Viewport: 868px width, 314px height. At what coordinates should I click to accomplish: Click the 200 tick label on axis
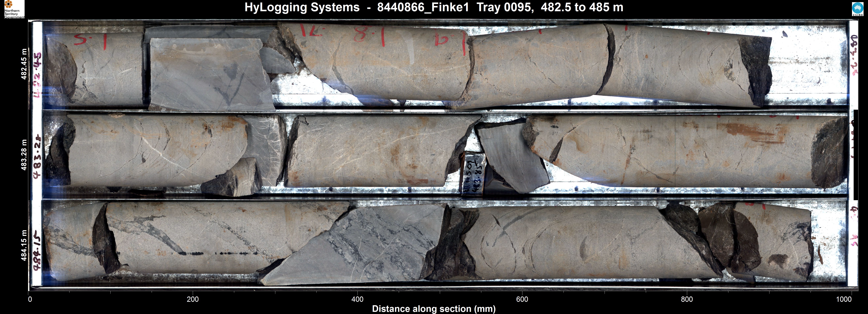[192, 299]
